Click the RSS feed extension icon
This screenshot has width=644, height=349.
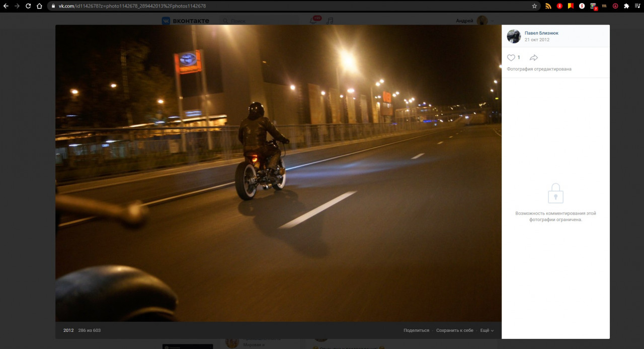pos(548,6)
